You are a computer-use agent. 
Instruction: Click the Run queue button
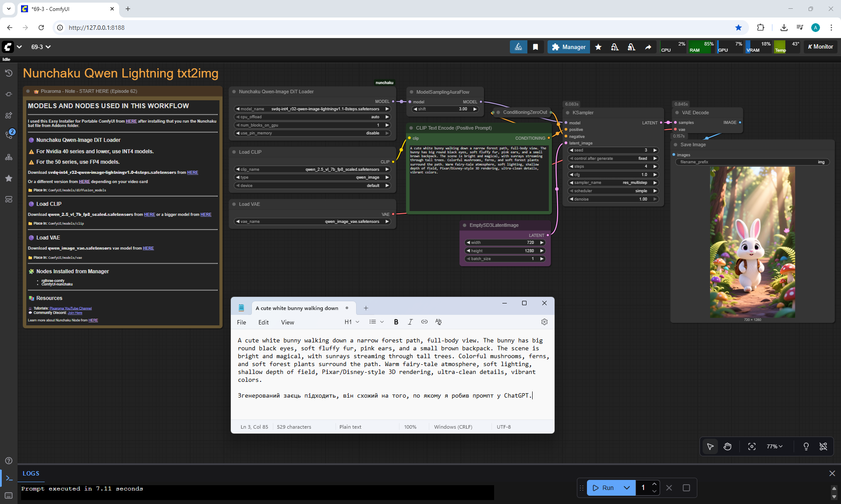(603, 488)
